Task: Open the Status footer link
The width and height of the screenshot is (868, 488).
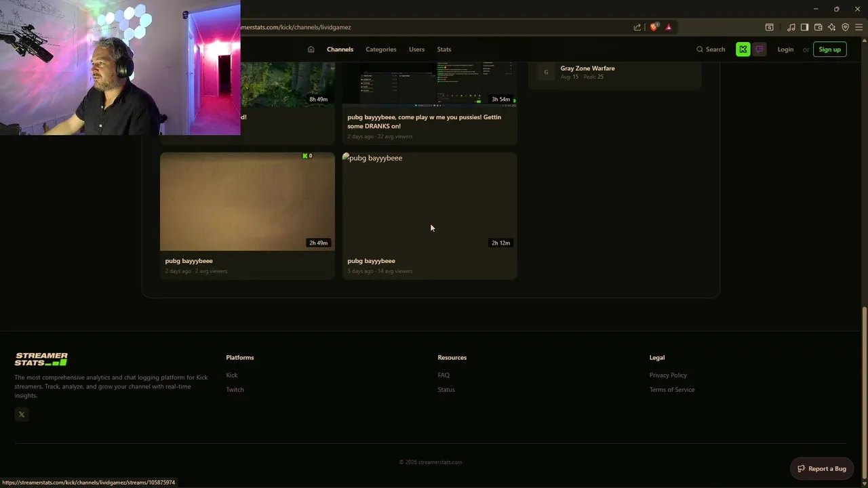Action: pos(446,390)
